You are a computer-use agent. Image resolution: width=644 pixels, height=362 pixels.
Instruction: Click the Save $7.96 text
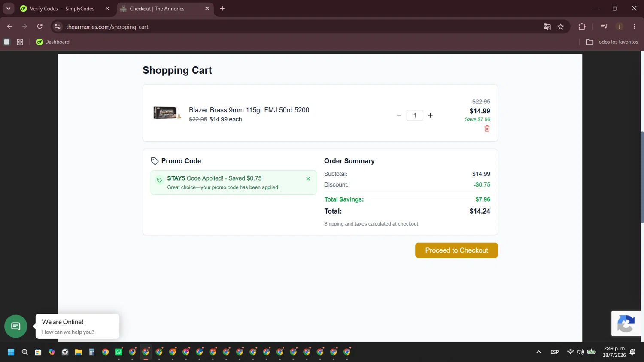tap(477, 119)
